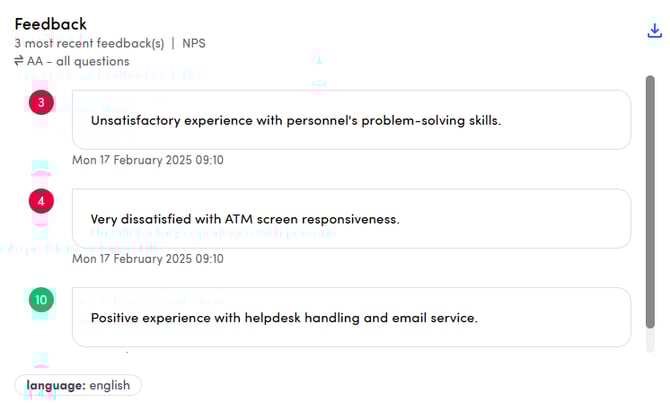Click the vertical scrollbar thumb
The image size is (670, 403).
pyautogui.click(x=650, y=200)
